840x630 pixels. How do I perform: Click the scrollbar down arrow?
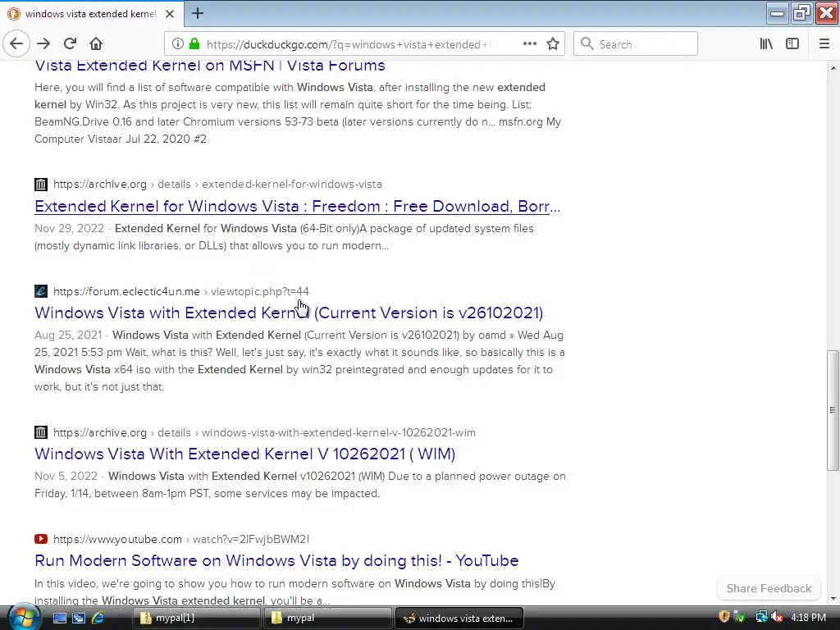point(833,598)
